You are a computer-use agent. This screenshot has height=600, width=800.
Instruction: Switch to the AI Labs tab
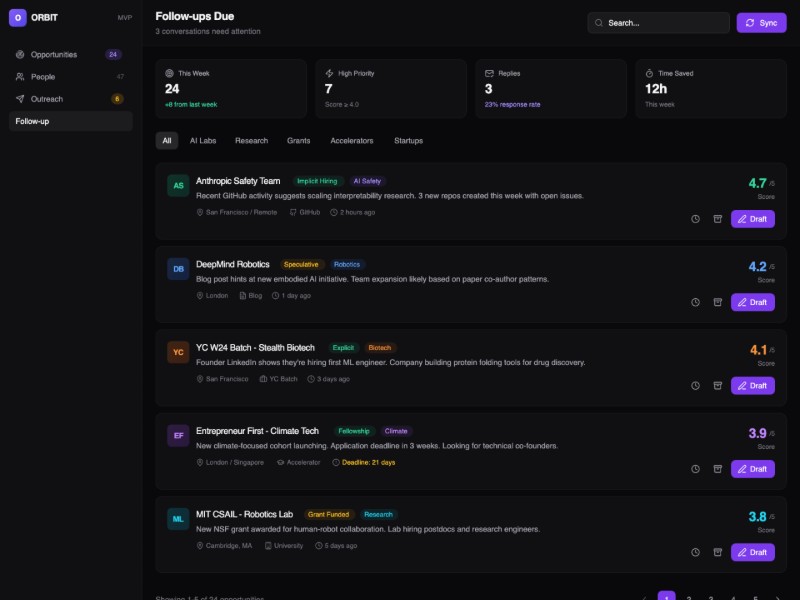(x=203, y=141)
